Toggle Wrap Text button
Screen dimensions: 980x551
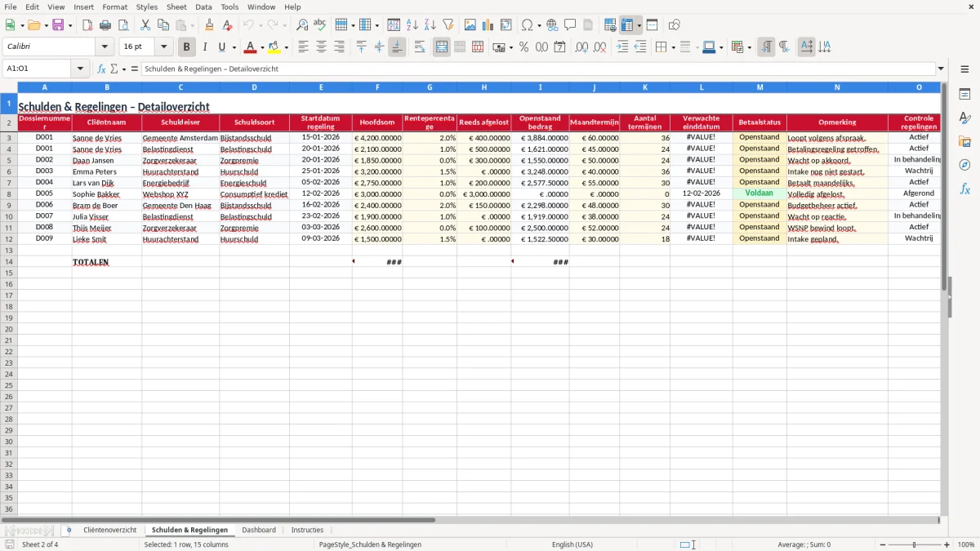pos(420,47)
